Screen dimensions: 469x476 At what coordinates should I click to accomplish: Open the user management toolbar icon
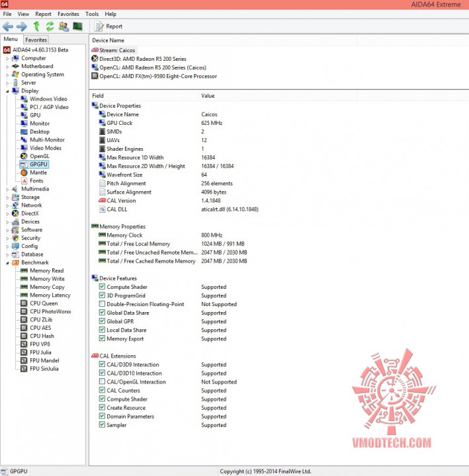[64, 26]
